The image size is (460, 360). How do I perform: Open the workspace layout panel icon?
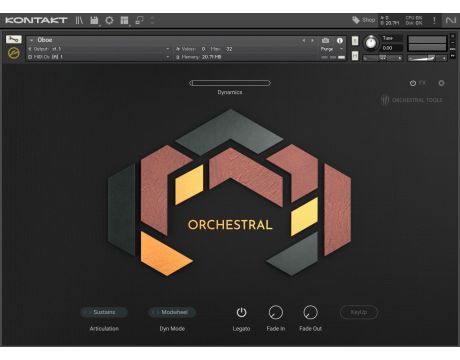click(x=124, y=20)
